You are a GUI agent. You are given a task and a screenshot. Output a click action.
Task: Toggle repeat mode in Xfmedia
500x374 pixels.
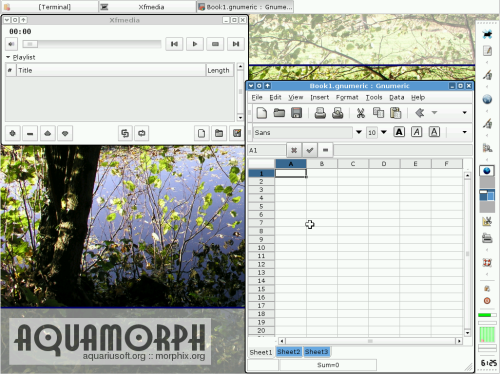point(142,134)
